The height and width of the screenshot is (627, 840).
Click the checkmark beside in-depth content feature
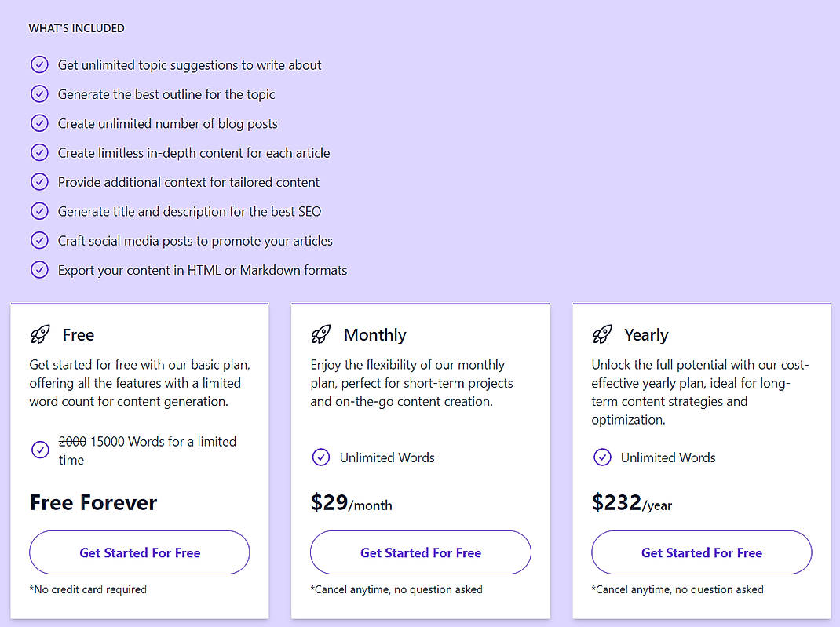39,152
